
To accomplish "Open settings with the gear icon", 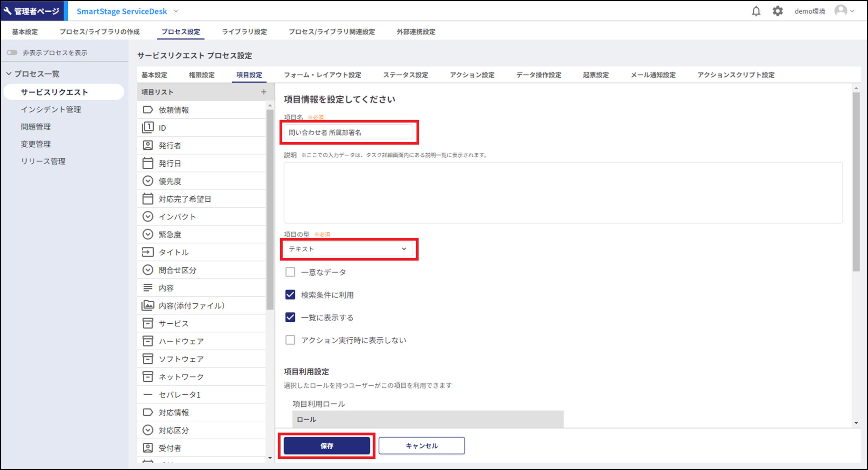I will pyautogui.click(x=778, y=11).
